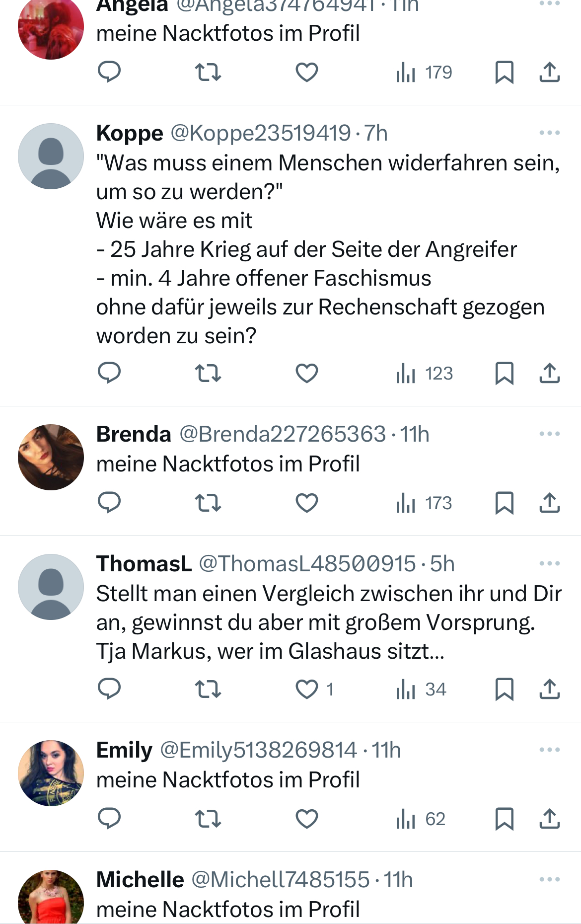View analytics for Koppe's tweet (123 views)
581x924 pixels.
pos(424,373)
